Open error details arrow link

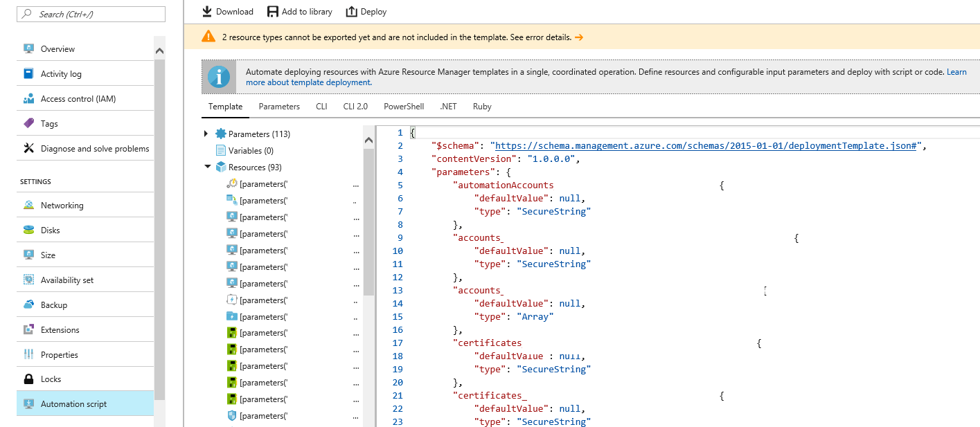pyautogui.click(x=579, y=37)
